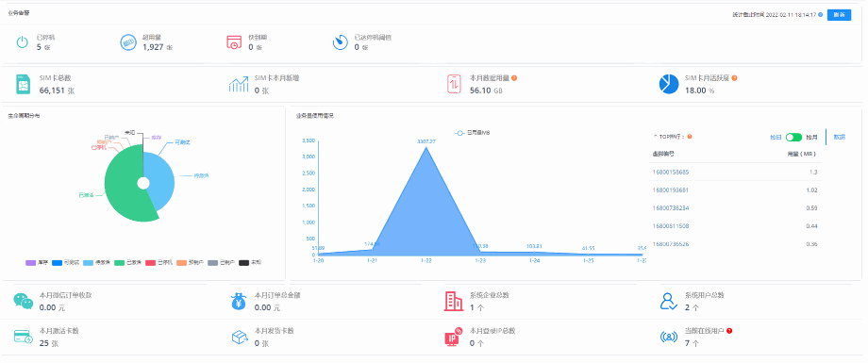Click the red building enterprise count icon

[454, 301]
